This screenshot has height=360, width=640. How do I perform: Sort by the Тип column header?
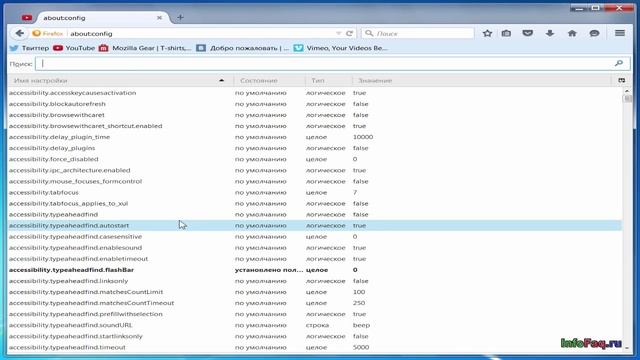coord(329,80)
